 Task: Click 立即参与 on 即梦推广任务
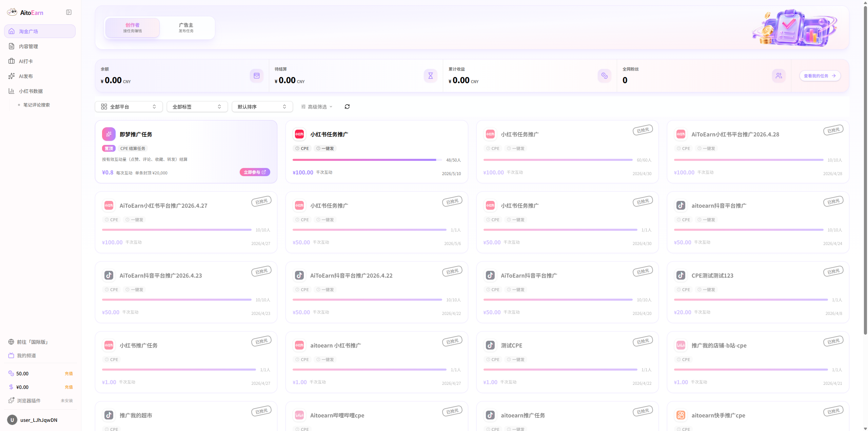pos(255,172)
